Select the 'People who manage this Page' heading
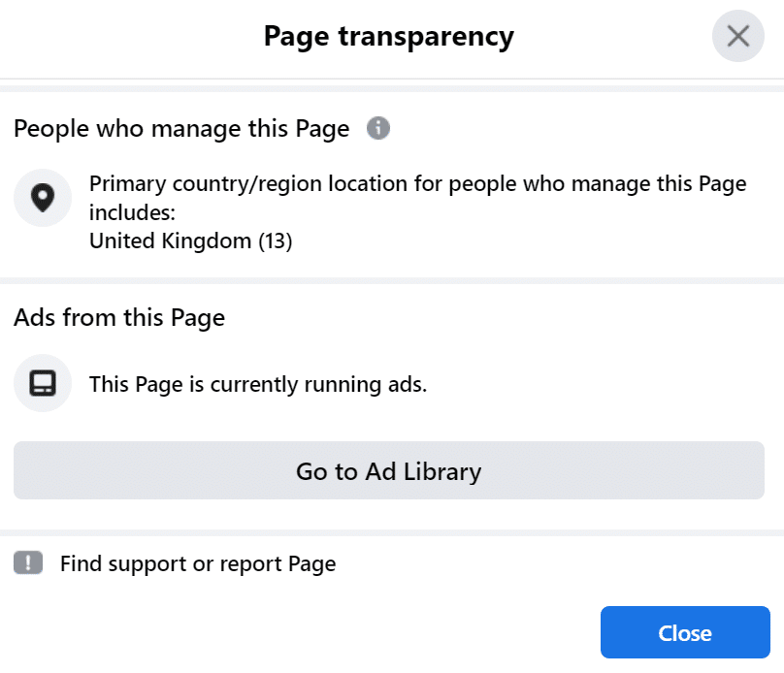Screen dimensions: 784x673 tap(180, 128)
